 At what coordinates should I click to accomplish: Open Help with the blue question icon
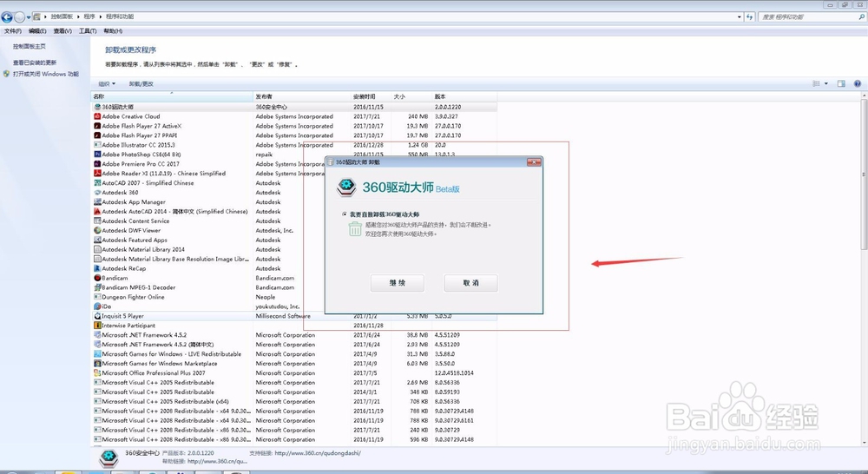point(858,83)
